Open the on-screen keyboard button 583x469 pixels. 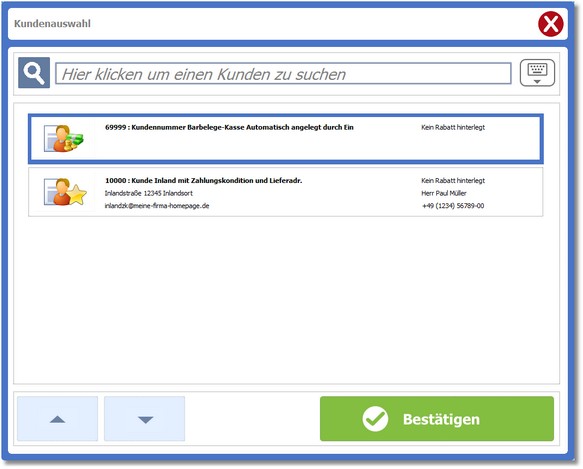click(537, 73)
